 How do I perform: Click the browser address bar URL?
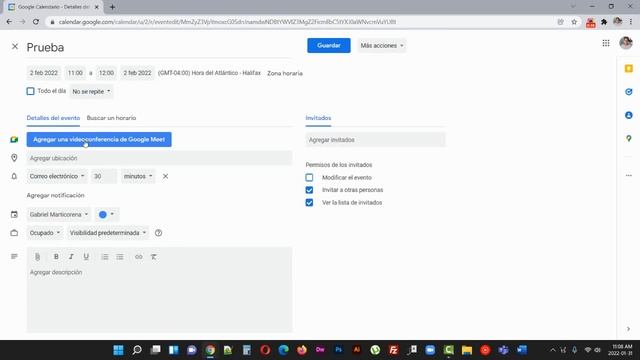click(227, 22)
